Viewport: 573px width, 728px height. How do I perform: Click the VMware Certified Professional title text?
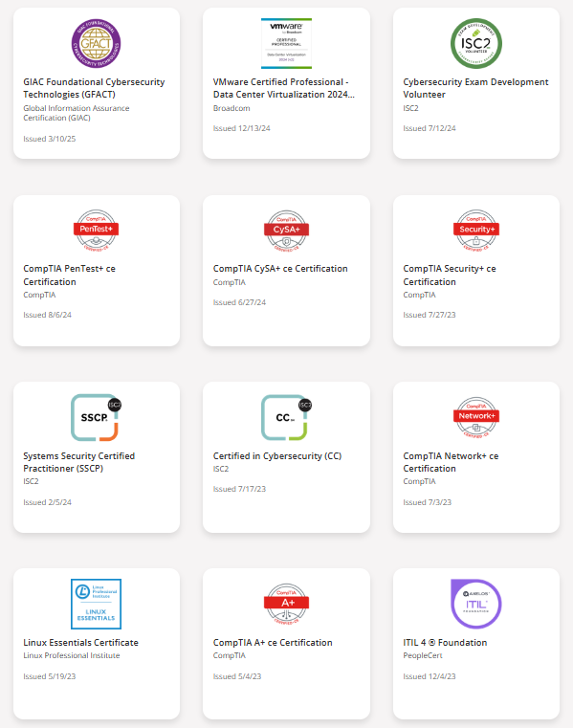tap(283, 88)
